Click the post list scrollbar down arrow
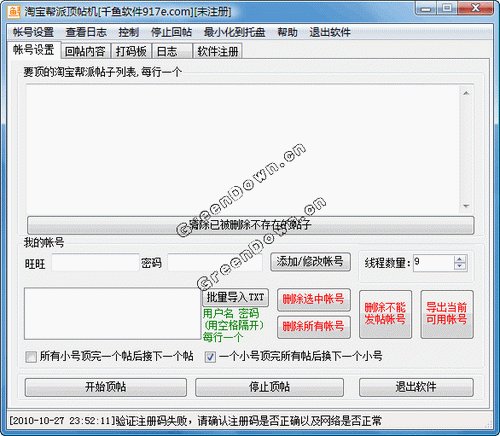The height and width of the screenshot is (436, 500). 466,206
